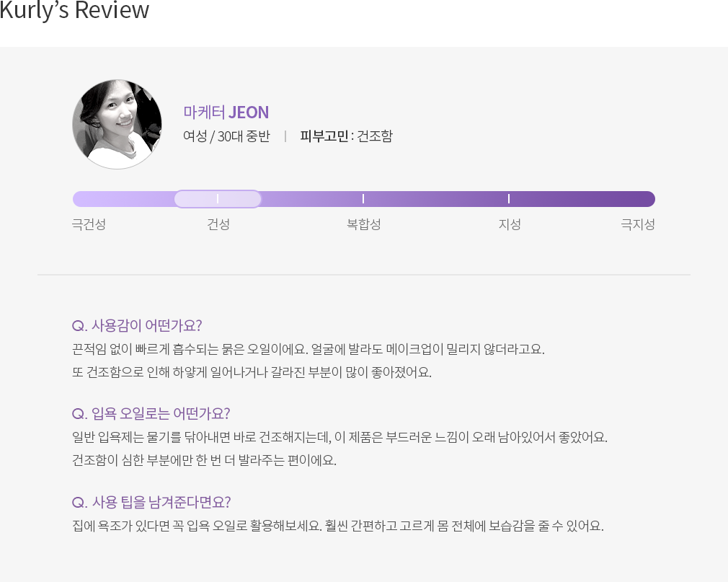Click the 극지성 label under the bar
This screenshot has width=728, height=582.
point(638,224)
